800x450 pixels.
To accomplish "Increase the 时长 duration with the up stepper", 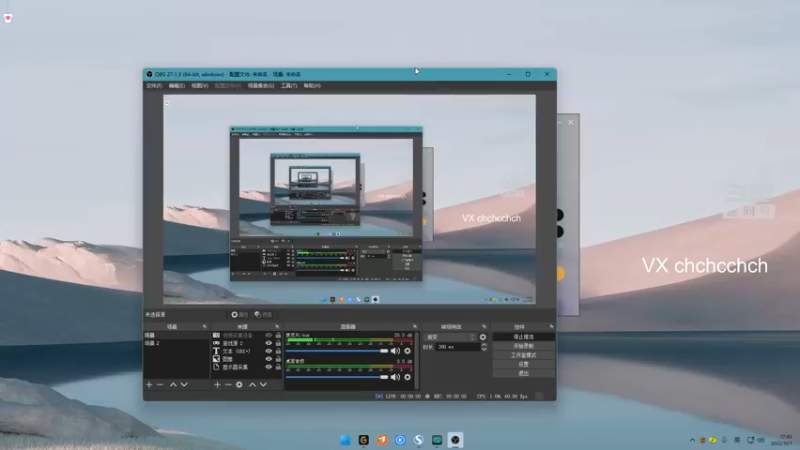I will coord(484,345).
